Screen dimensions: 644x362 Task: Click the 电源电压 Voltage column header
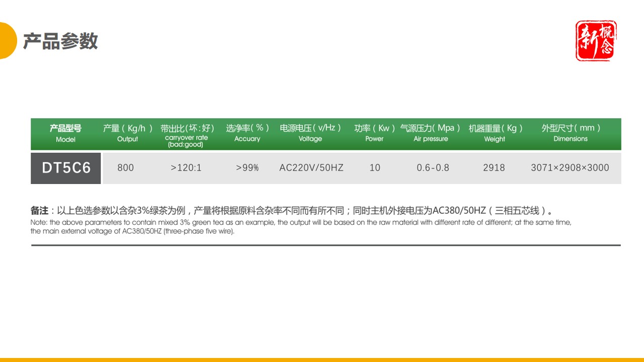(310, 134)
